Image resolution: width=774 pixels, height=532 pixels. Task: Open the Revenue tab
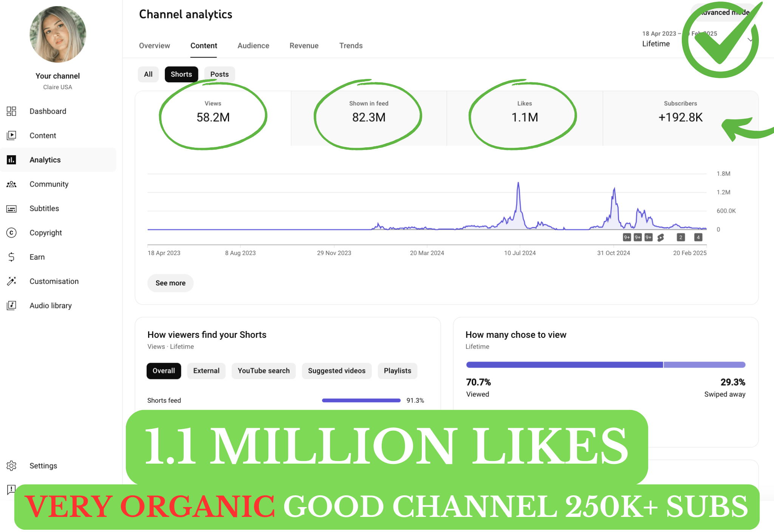tap(304, 46)
